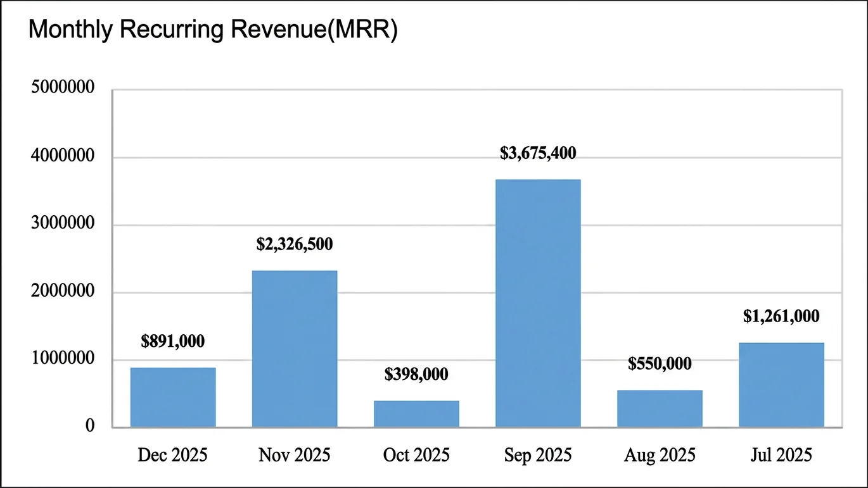Click the 2000000 y-axis value

[63, 291]
